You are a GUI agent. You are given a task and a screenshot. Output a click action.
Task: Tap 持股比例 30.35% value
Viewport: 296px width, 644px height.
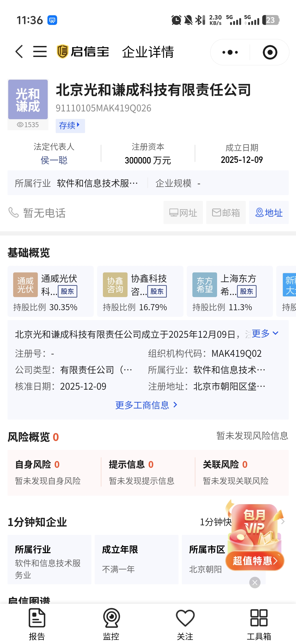[63, 307]
